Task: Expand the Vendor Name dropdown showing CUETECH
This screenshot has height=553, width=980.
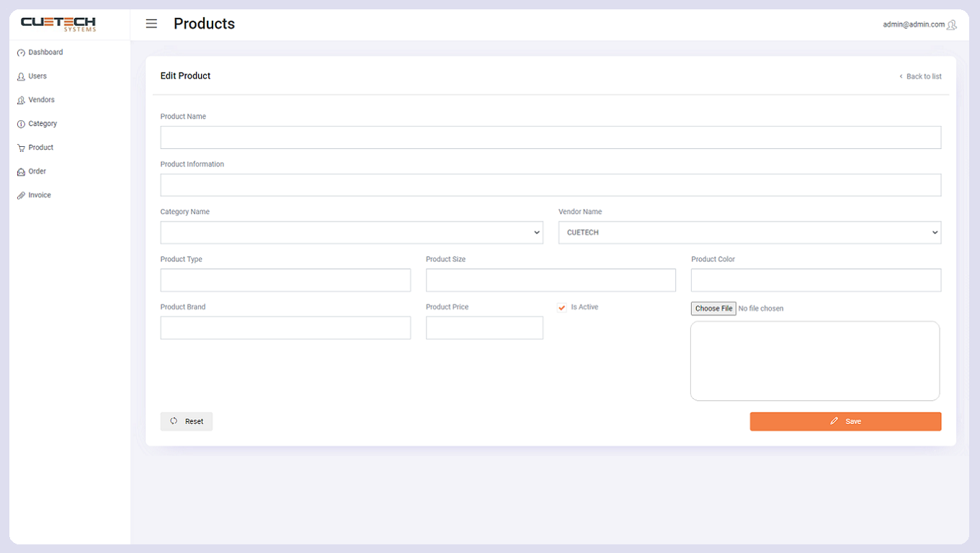Action: pos(749,233)
